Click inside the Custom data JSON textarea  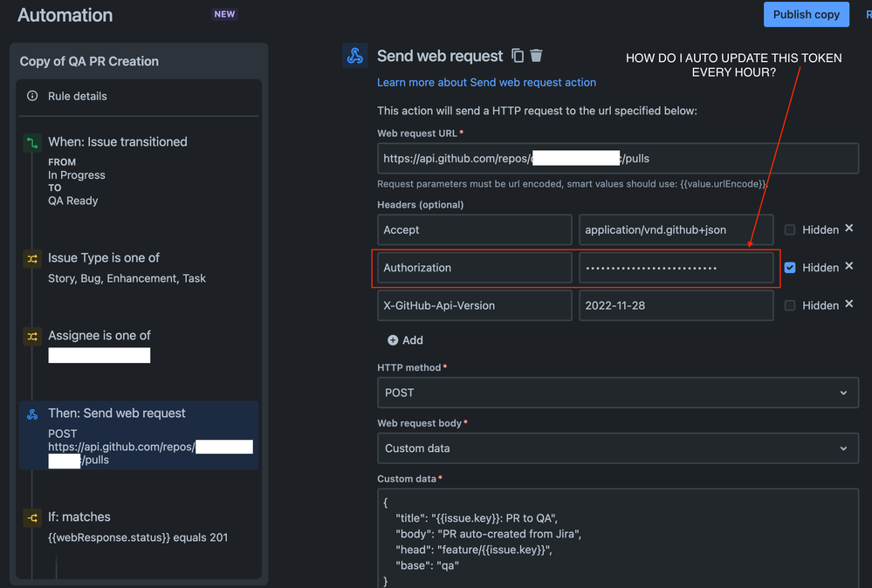tap(618, 538)
